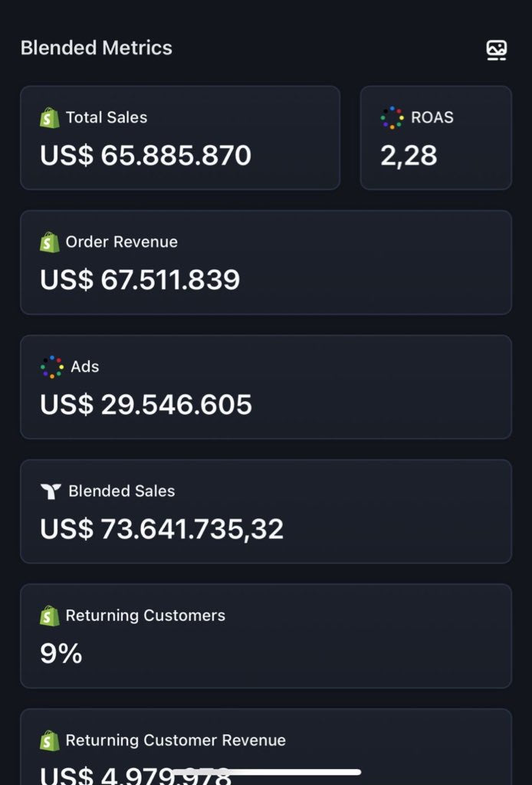The width and height of the screenshot is (532, 785).
Task: Open the Returning Customer Revenue label
Action: point(176,741)
